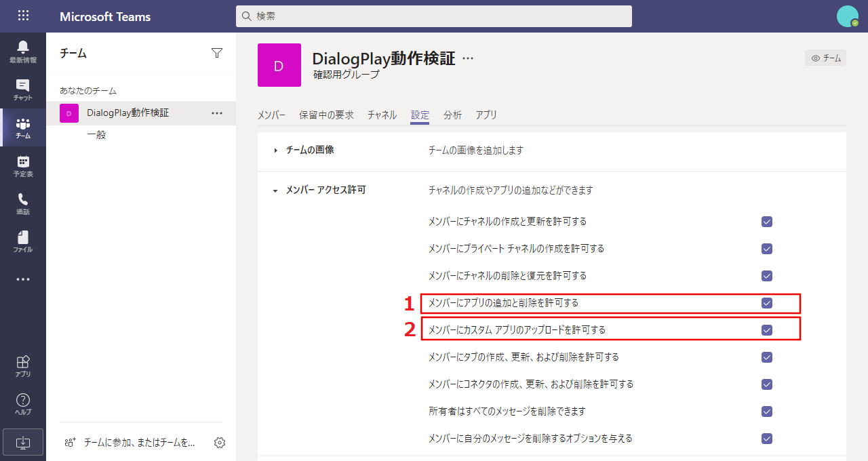Click the profile avatar in top bar
Viewport: 868px width, 461px height.
coord(848,16)
